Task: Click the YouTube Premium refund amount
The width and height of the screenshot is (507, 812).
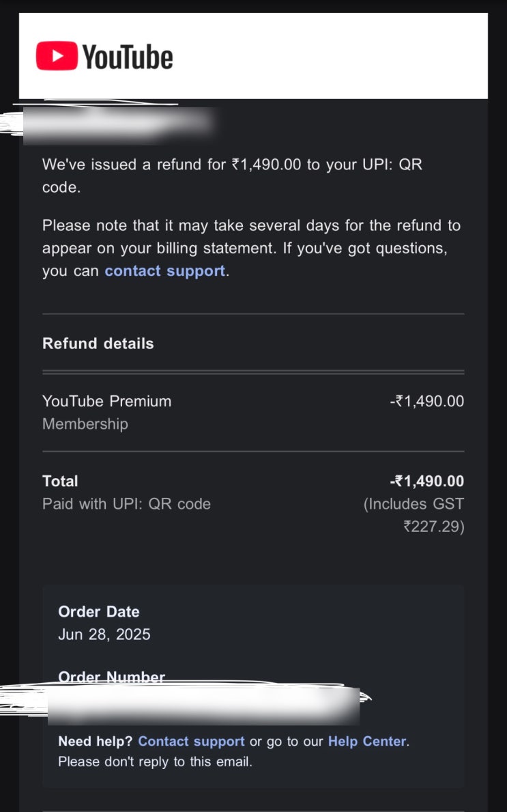Action: coord(426,402)
